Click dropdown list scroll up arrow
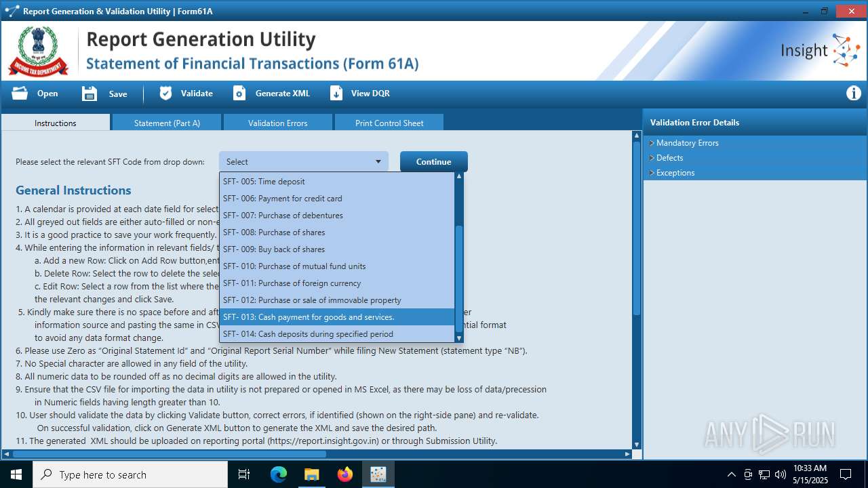This screenshot has height=488, width=868. [x=459, y=176]
